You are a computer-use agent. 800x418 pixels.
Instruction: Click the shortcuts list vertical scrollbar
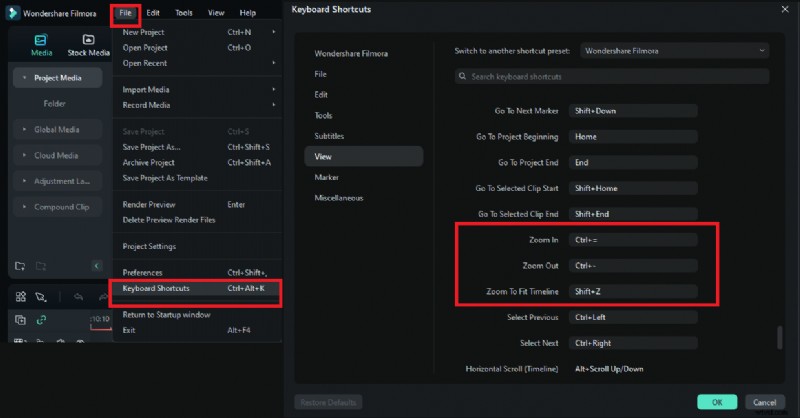tap(779, 337)
